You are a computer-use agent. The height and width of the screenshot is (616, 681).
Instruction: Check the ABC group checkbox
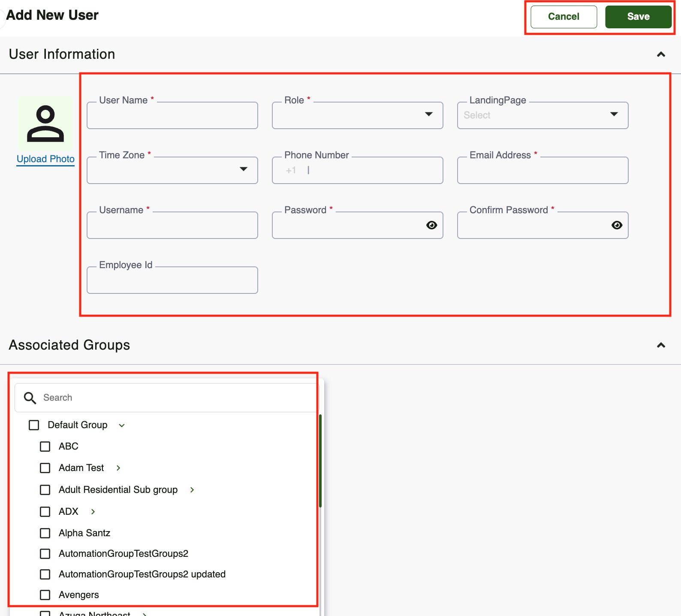45,447
